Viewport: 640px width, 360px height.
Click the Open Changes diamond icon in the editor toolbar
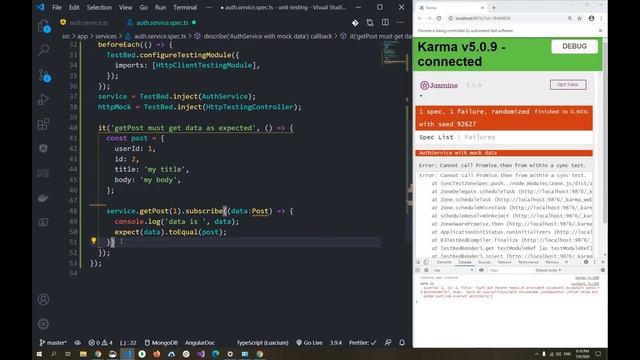[355, 23]
